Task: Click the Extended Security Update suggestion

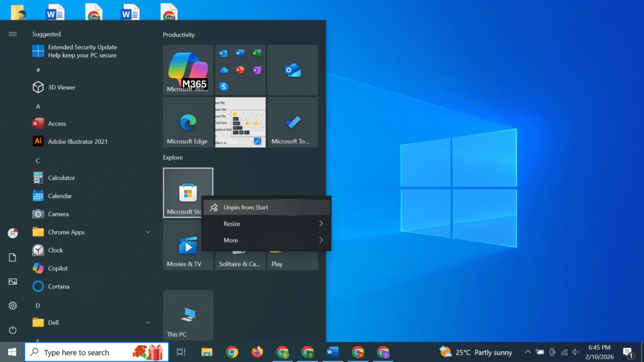Action: (x=82, y=51)
